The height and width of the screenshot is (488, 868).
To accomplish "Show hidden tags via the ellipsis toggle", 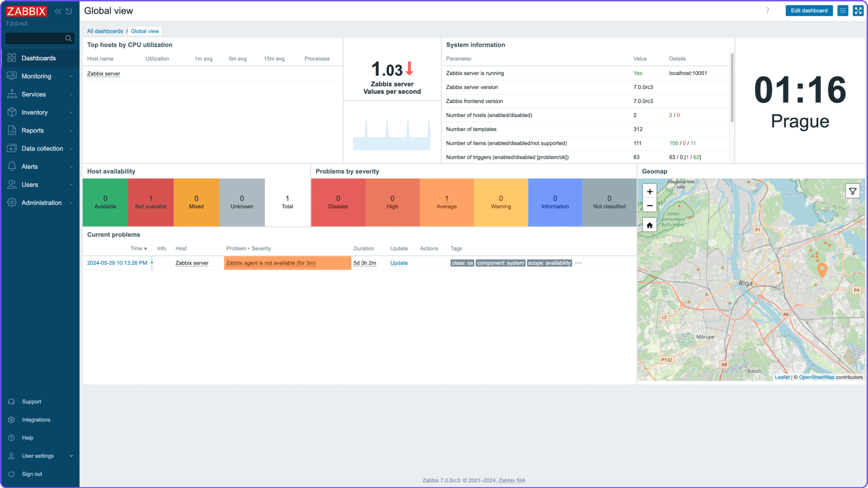I will pos(579,263).
